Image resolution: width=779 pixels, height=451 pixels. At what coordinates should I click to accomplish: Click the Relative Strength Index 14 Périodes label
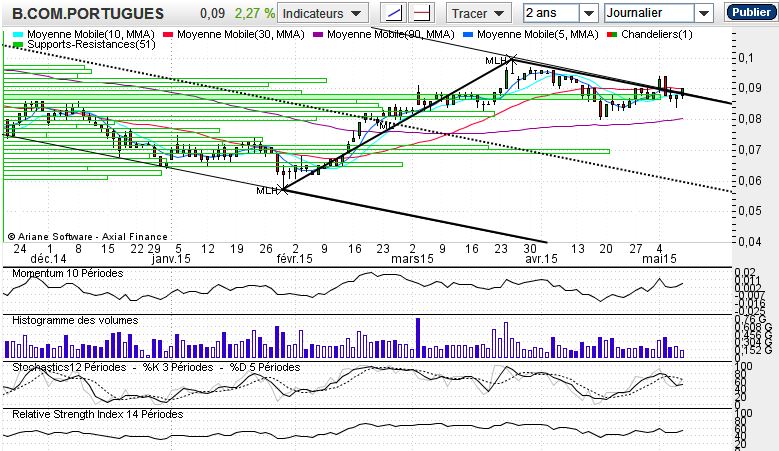[x=97, y=413]
